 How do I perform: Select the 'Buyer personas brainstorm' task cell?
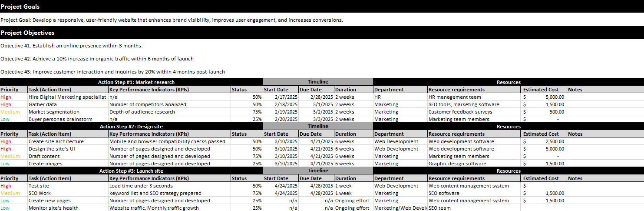(68, 119)
